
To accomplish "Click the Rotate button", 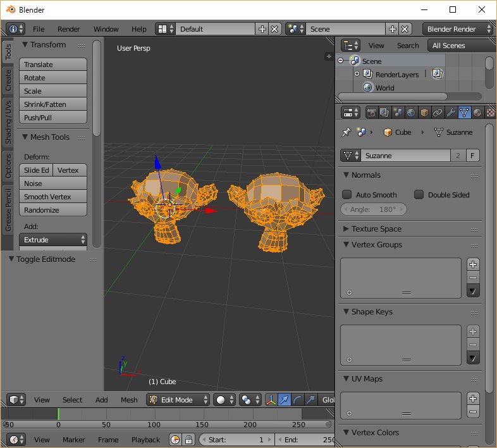I will coord(53,78).
